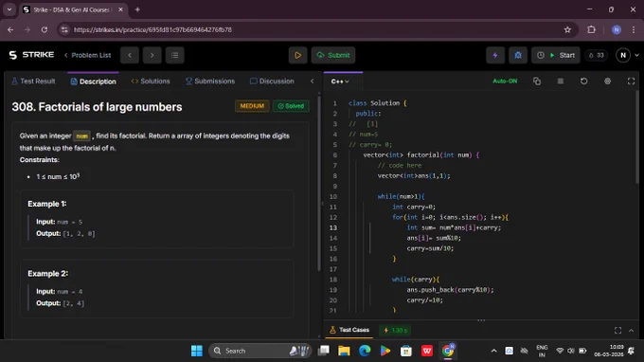Go to the next problem arrow
This screenshot has width=644, height=362.
click(152, 55)
